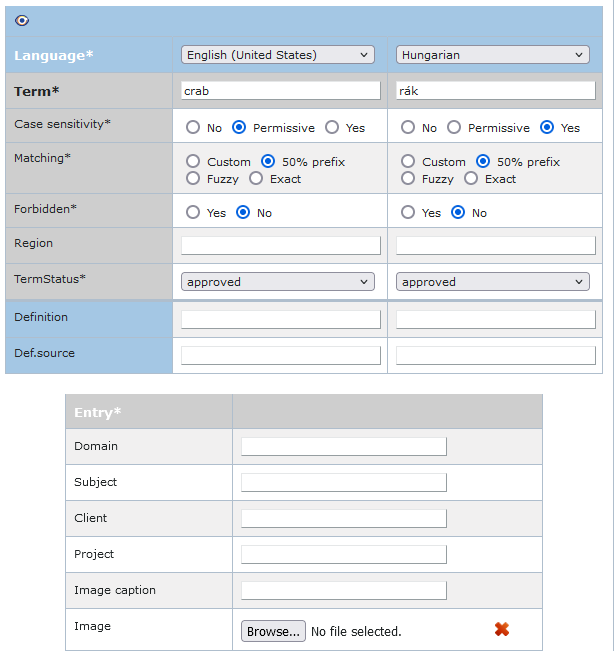
Task: Click the Image caption input field
Action: [344, 590]
